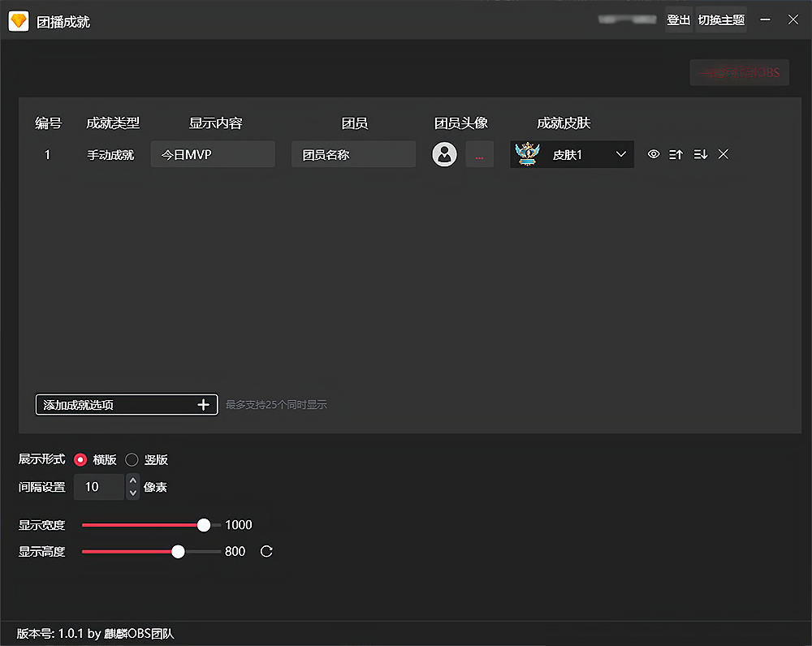The width and height of the screenshot is (812, 646).
Task: Move the 今日MVP achievement row down
Action: click(700, 154)
